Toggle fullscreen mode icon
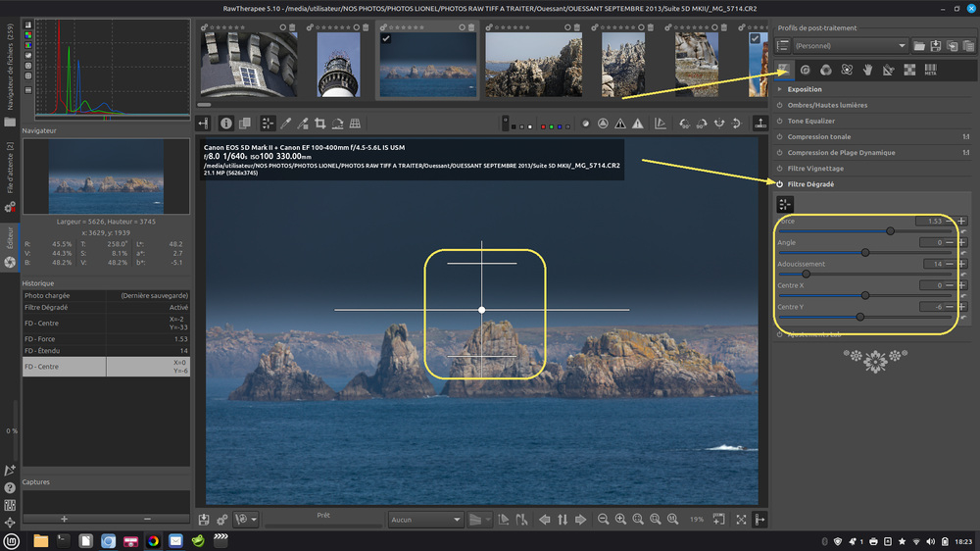Screen dimensions: 980x551 pos(741,519)
